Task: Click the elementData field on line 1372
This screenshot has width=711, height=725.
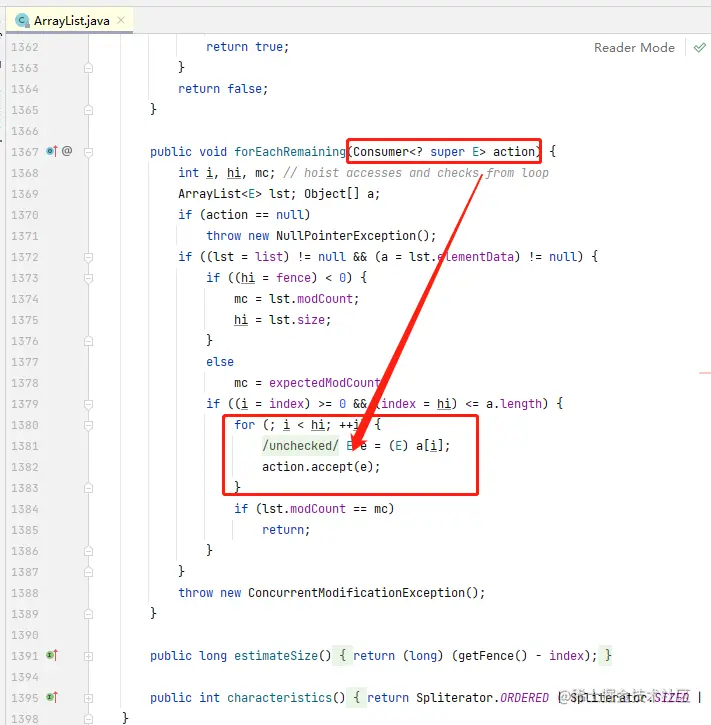Action: pyautogui.click(x=475, y=257)
